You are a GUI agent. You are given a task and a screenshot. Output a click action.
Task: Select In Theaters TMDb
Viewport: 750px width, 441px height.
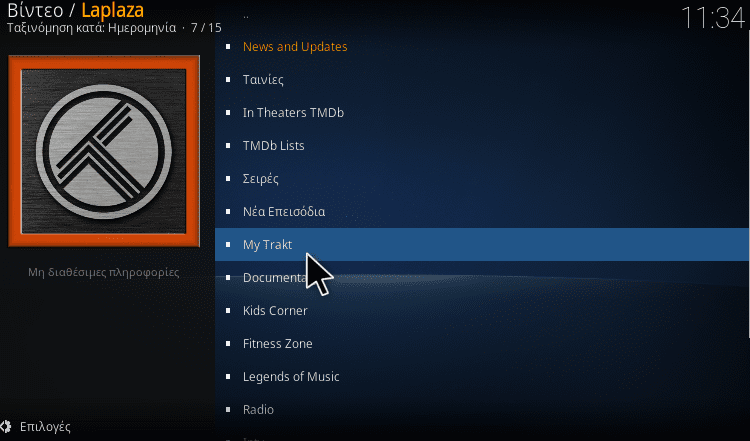[x=482, y=112]
